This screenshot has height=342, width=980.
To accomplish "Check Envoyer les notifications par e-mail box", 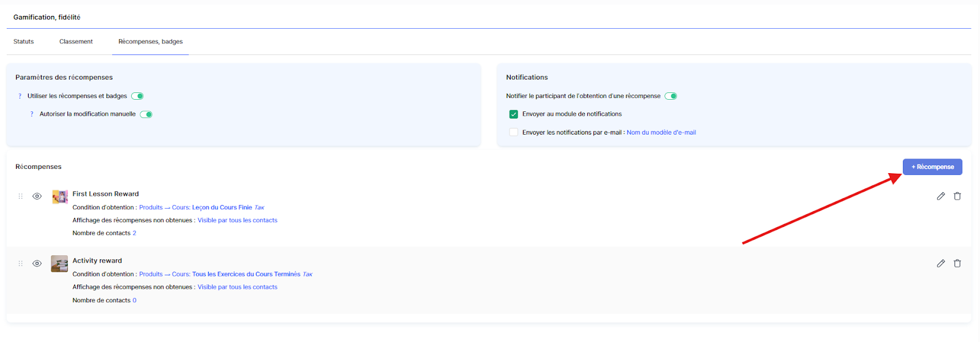I will tap(514, 132).
